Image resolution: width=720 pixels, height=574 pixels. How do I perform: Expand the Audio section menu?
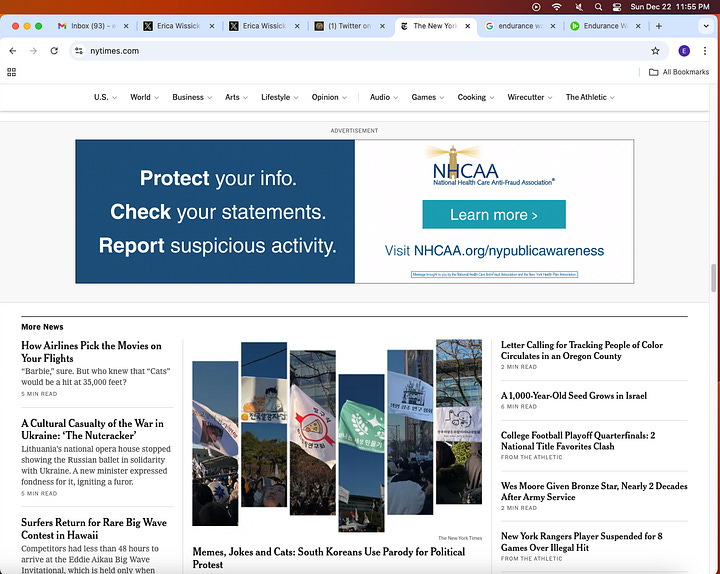pos(383,97)
